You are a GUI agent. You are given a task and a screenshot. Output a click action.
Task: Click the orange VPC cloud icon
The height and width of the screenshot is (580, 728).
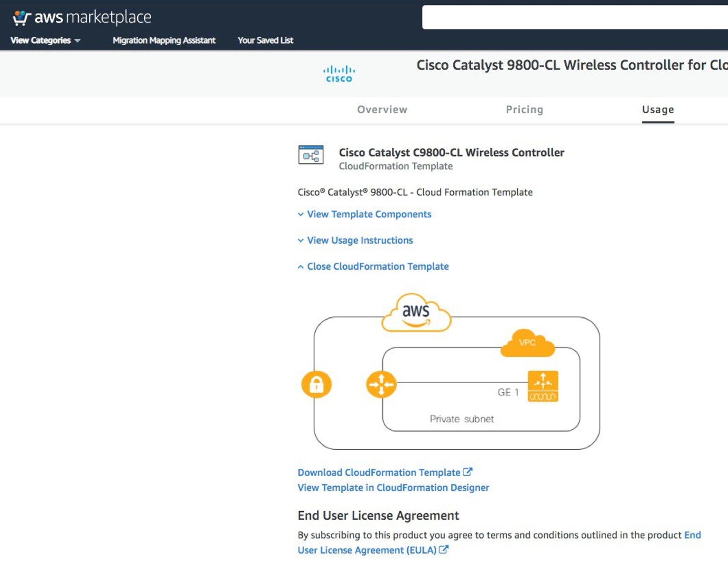[x=527, y=343]
